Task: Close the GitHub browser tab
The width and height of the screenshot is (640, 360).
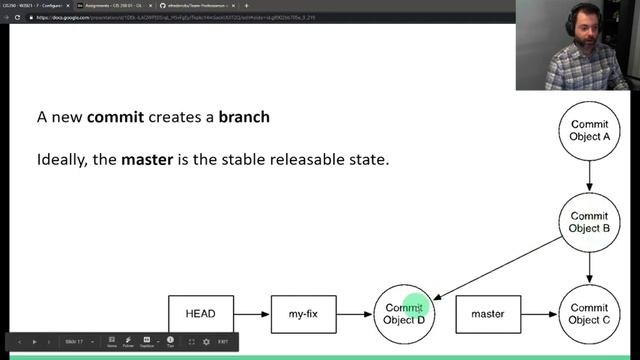Action: (x=233, y=6)
